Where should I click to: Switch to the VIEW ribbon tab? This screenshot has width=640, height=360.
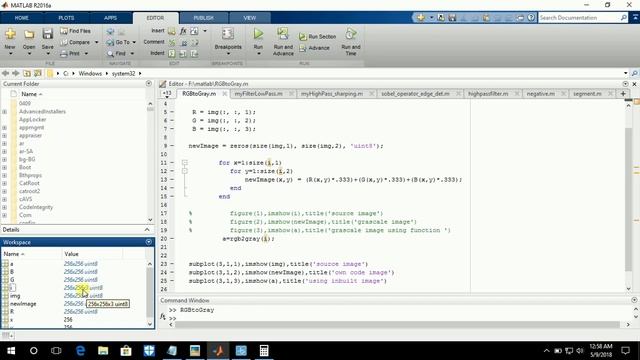pyautogui.click(x=249, y=18)
